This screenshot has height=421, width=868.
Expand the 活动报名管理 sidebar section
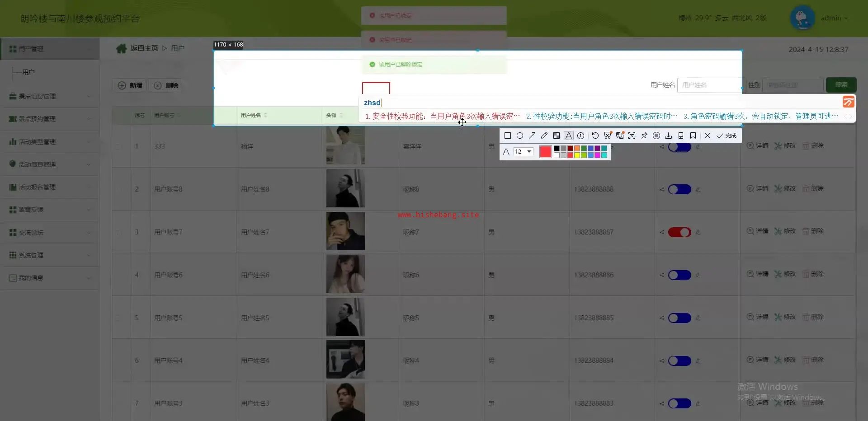(50, 187)
